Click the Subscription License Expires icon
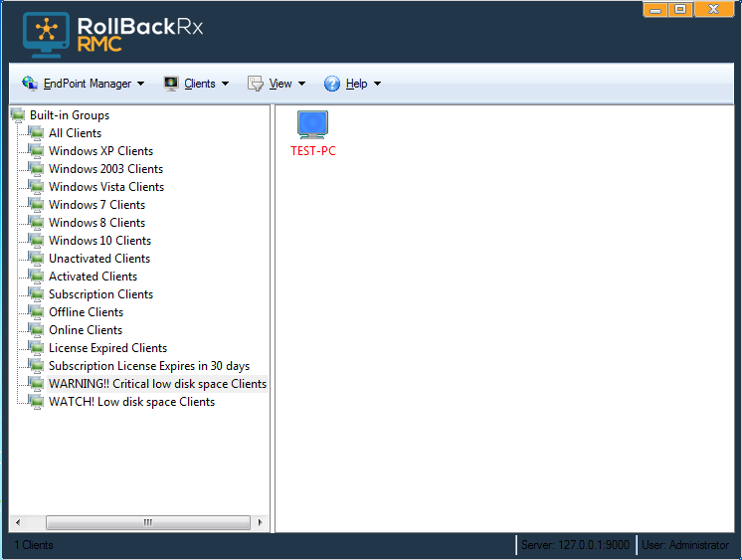 click(36, 367)
